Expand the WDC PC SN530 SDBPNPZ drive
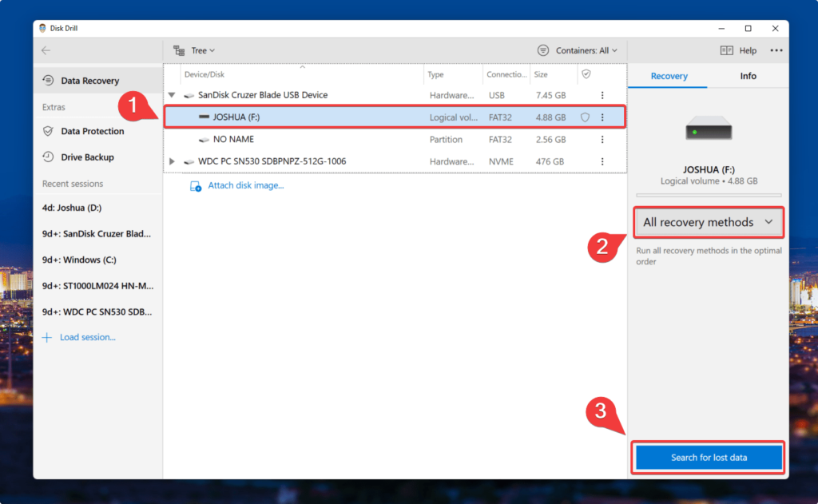 (x=171, y=161)
